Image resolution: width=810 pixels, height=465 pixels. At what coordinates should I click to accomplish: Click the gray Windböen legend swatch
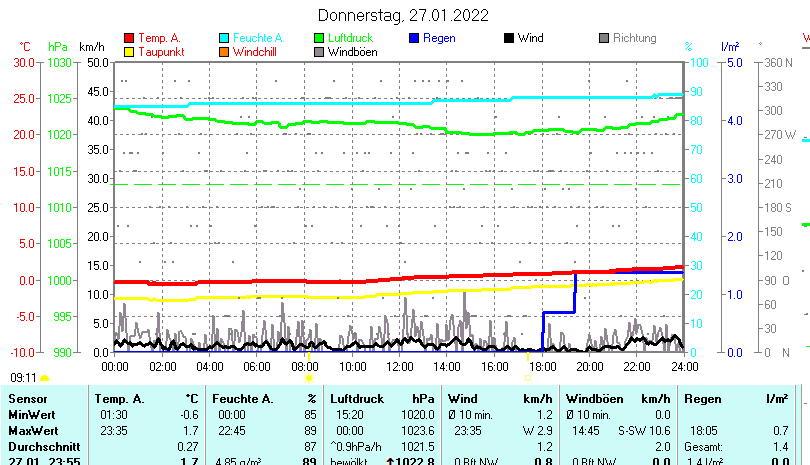[319, 51]
